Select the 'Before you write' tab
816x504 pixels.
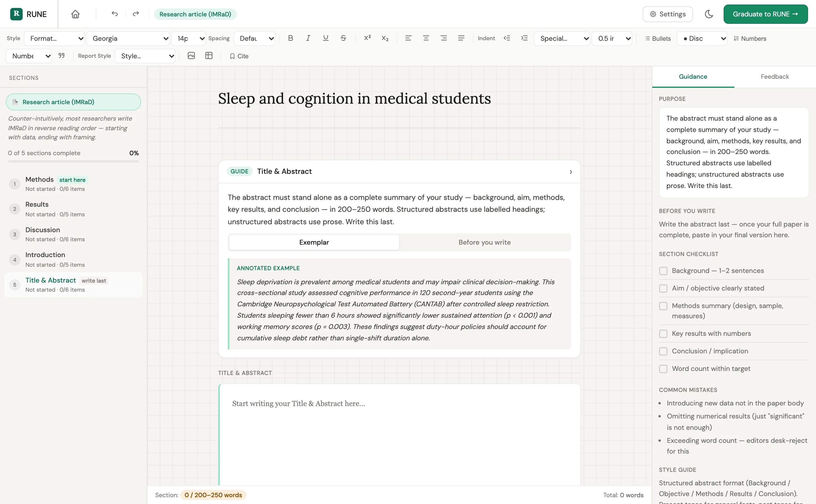click(x=484, y=242)
